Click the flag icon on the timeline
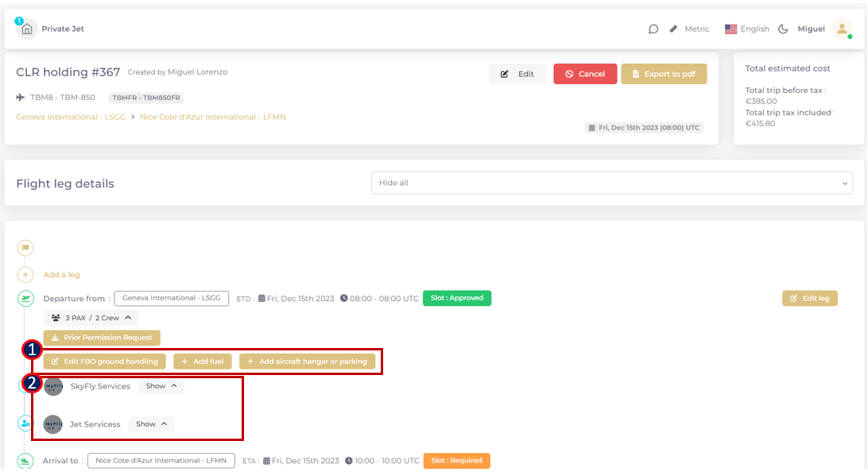Viewport: 868px width, 472px height. click(25, 248)
